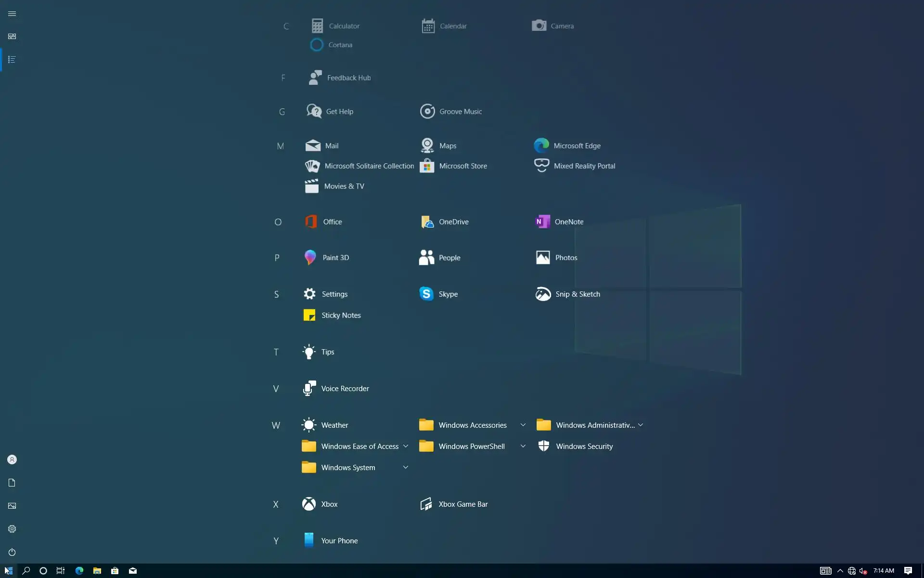The image size is (924, 578).
Task: Open the Paint 3D app
Action: click(x=335, y=258)
